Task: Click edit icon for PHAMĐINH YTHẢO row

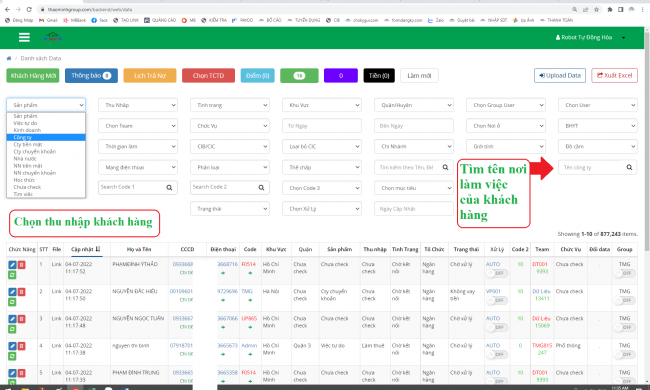Action: (x=12, y=264)
